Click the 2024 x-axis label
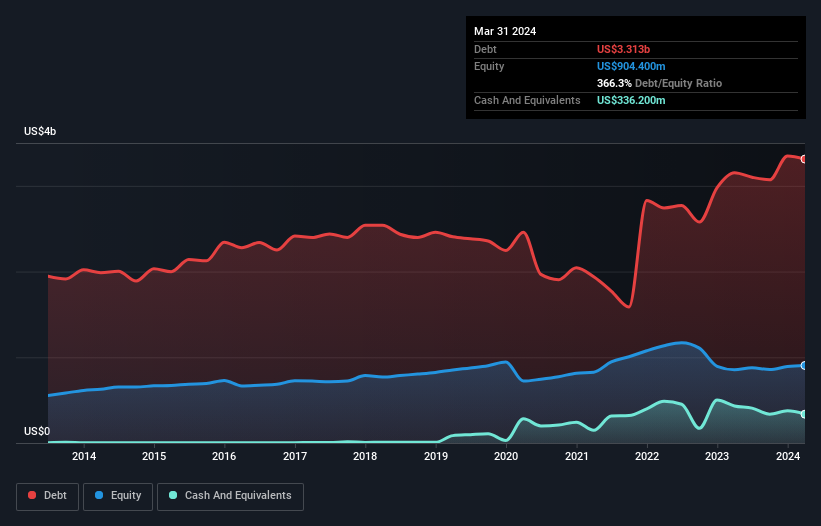Viewport: 821px width, 526px height. (x=787, y=456)
